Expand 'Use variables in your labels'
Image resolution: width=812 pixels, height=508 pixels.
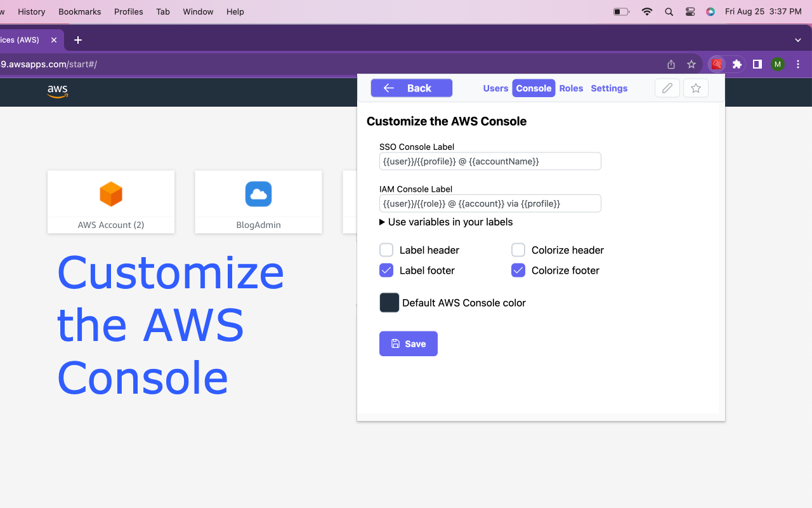pos(446,222)
